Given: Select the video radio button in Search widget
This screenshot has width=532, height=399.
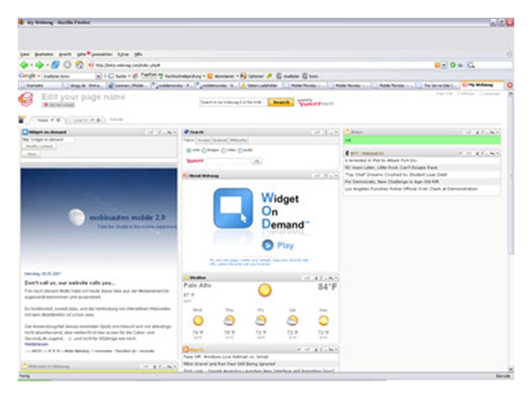Looking at the screenshot, I should [224, 150].
